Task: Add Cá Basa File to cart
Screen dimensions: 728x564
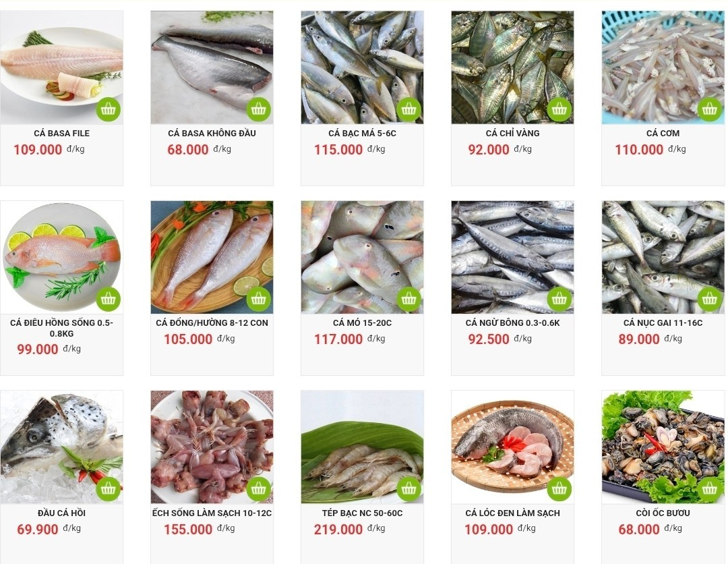Action: (108, 109)
